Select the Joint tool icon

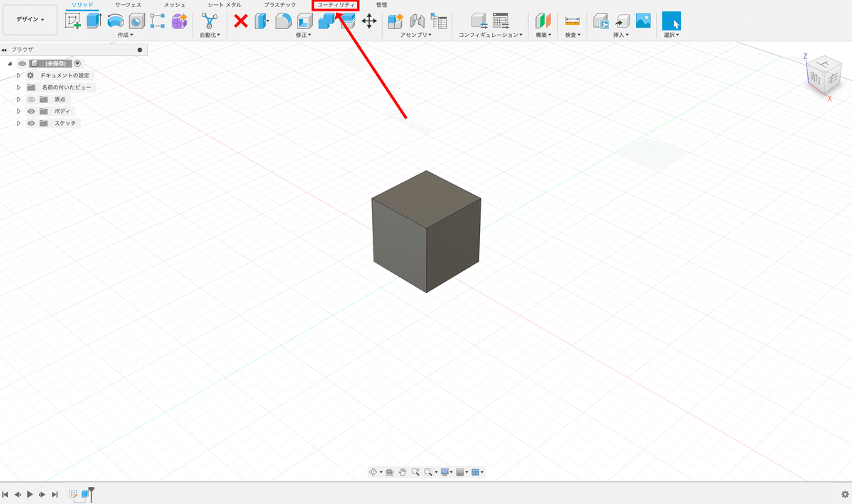(x=417, y=21)
